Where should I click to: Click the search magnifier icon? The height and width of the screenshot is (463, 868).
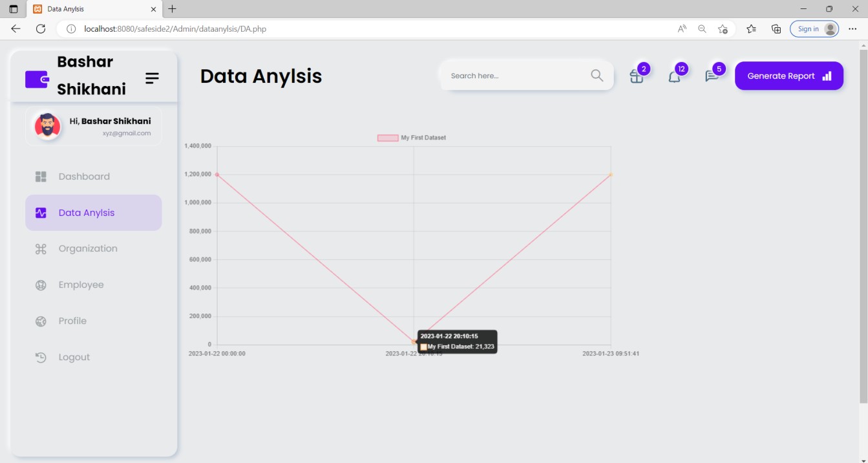pyautogui.click(x=597, y=76)
